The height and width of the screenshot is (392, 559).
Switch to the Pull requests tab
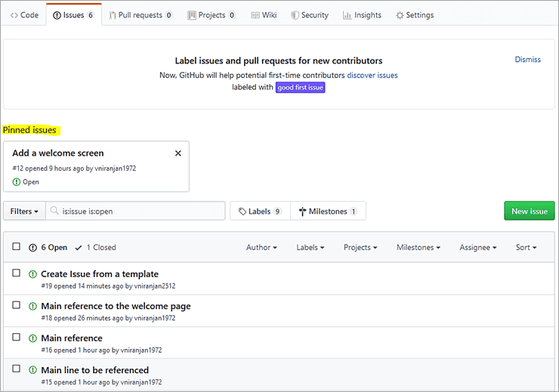(141, 15)
